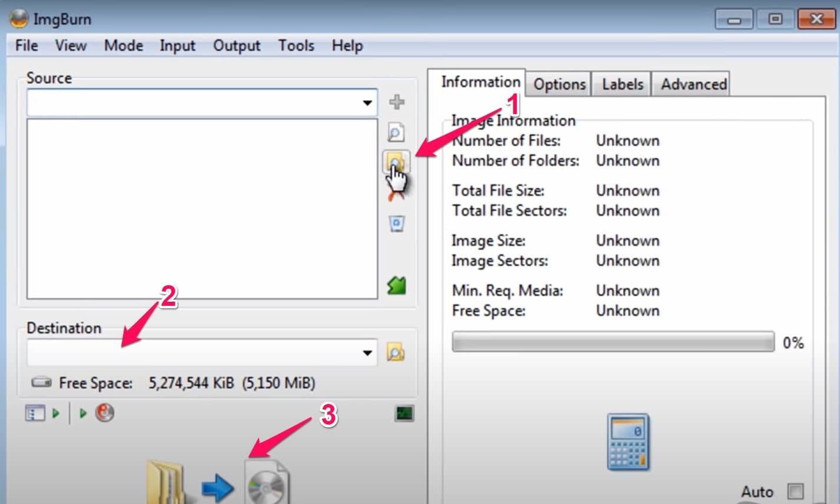Click the green arrow icon below the Source list
Image resolution: width=840 pixels, height=504 pixels.
396,286
